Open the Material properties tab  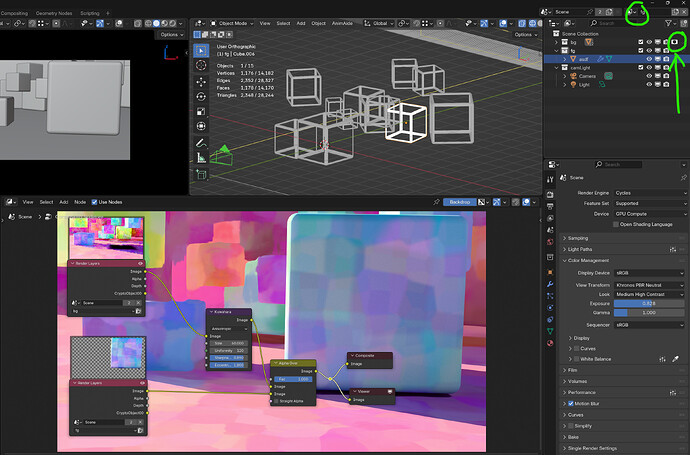(x=550, y=343)
